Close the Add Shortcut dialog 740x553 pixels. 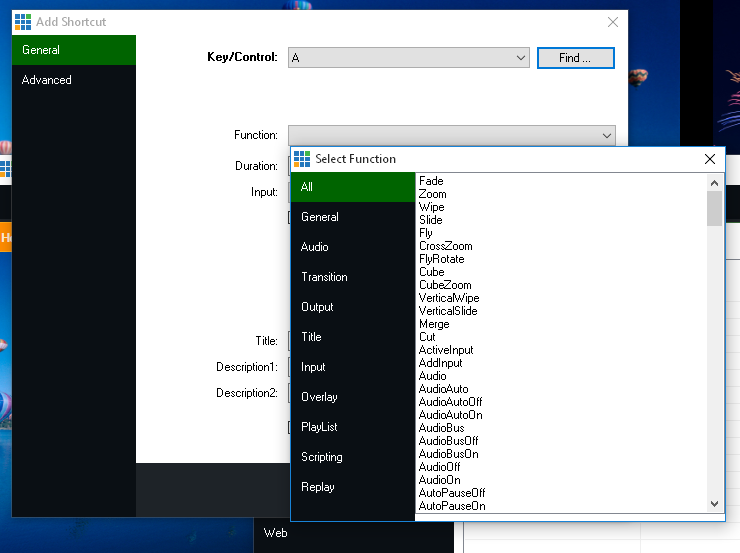point(613,22)
